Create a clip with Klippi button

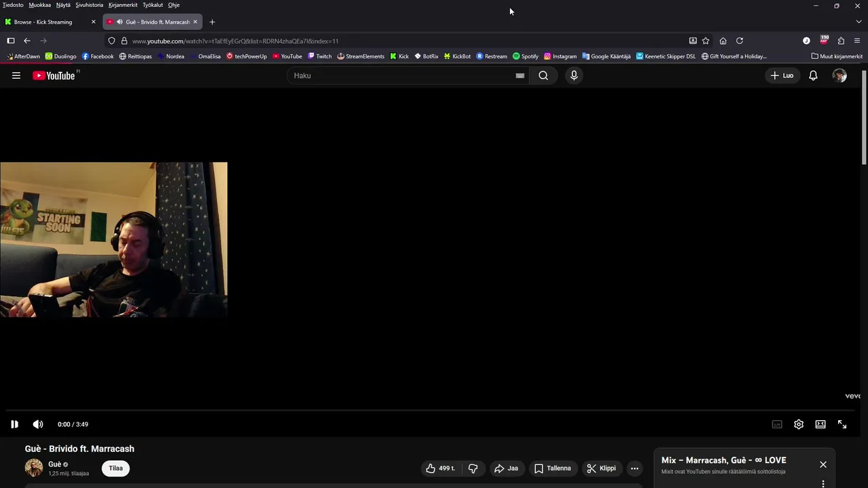pyautogui.click(x=601, y=468)
